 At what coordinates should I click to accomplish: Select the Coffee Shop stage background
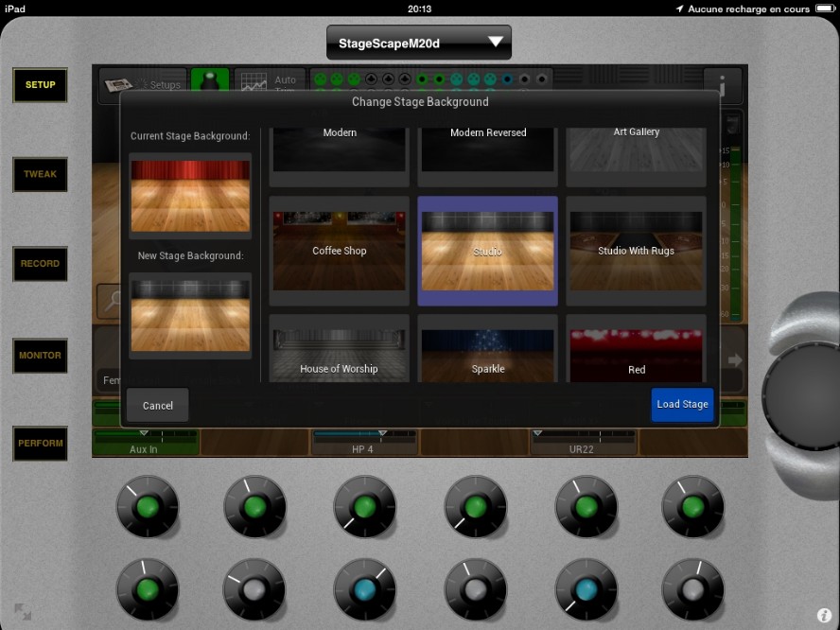click(340, 251)
